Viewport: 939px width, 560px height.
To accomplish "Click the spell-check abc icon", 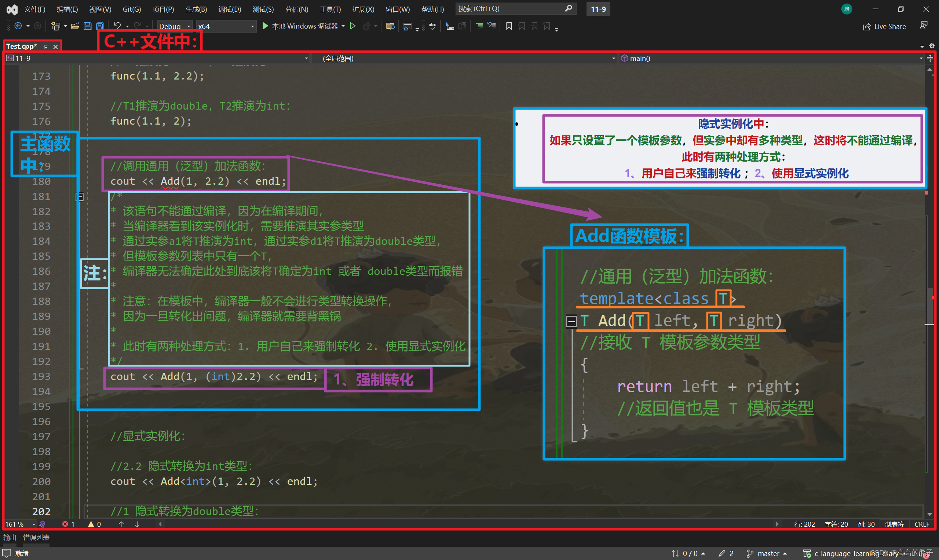I will coord(432,26).
